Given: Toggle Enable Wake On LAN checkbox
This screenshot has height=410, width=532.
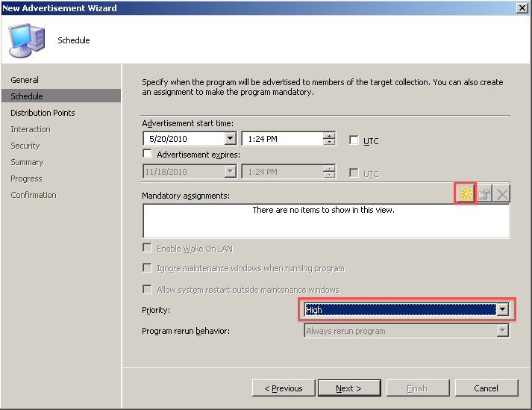Looking at the screenshot, I should pyautogui.click(x=147, y=248).
